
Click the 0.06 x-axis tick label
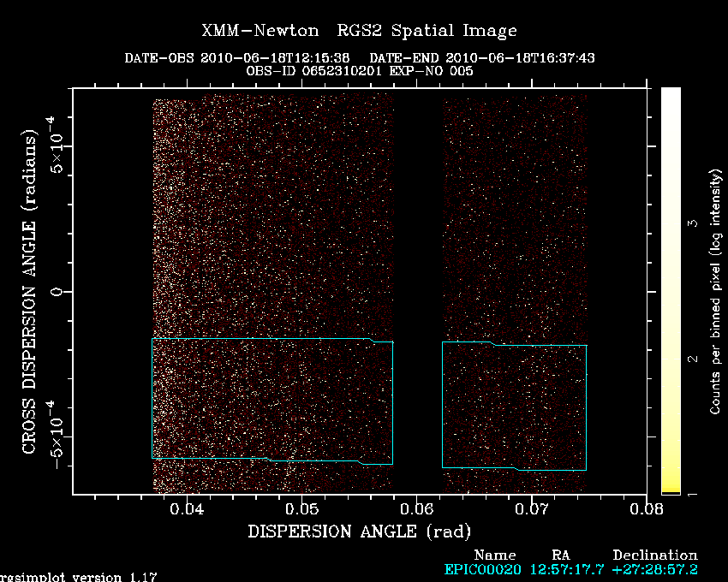point(416,509)
